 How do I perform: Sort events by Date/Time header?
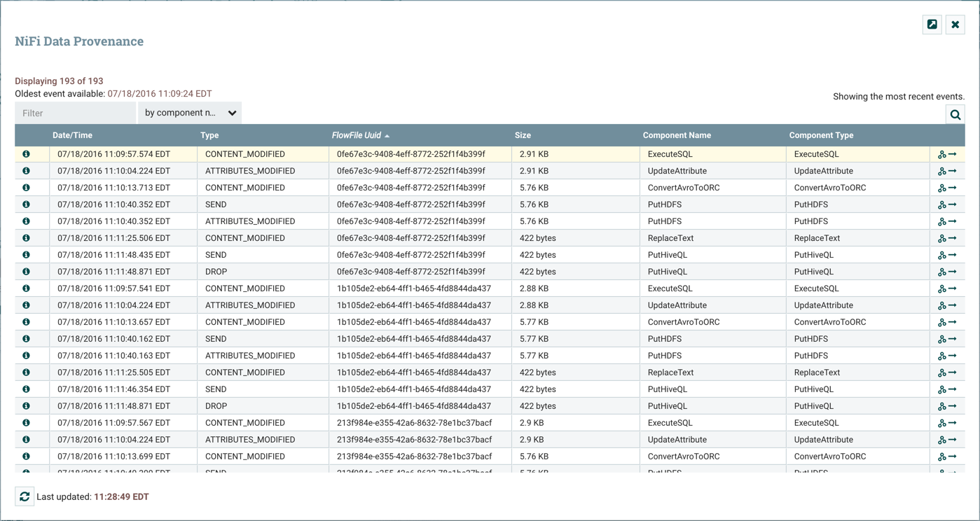[x=72, y=135]
